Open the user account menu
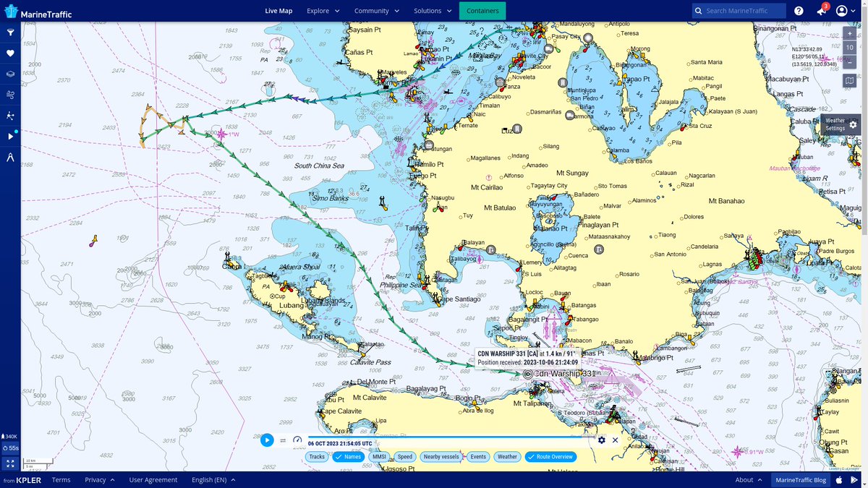868x488 pixels. 846,11
